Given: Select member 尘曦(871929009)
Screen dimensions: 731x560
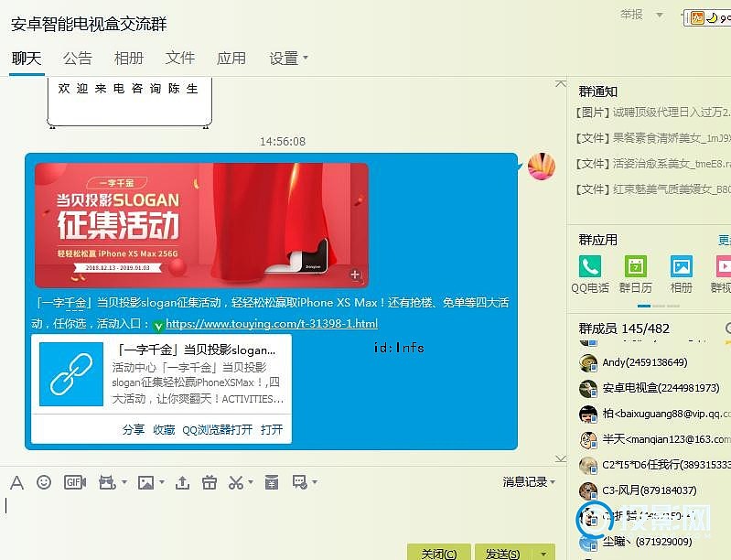Looking at the screenshot, I should 647,542.
